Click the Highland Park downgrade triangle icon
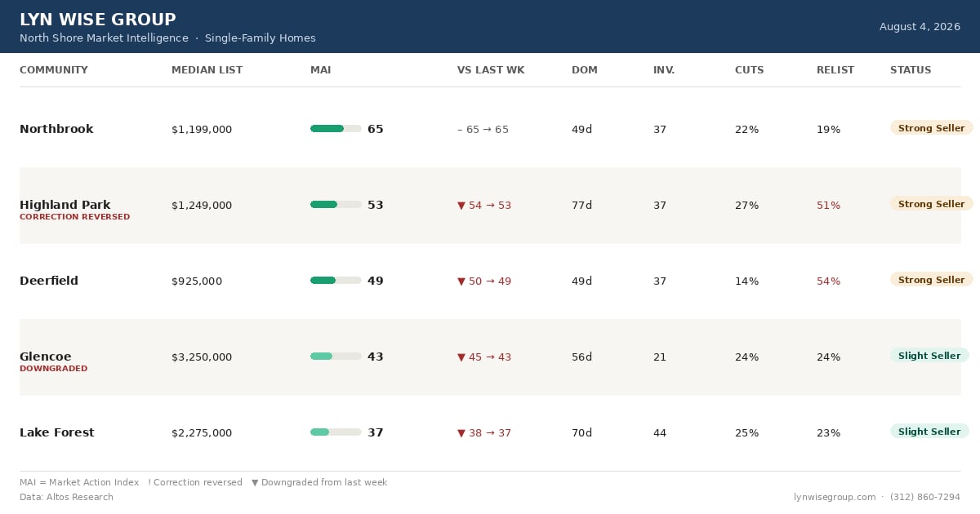 (461, 206)
